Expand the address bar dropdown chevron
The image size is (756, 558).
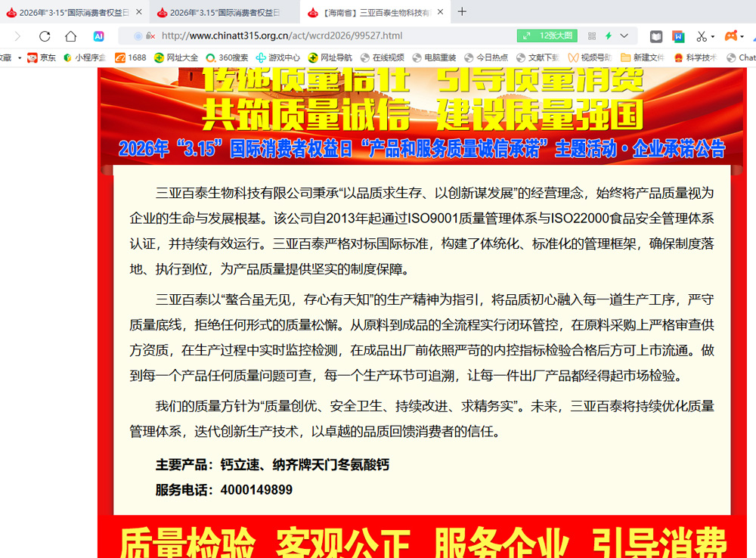(x=624, y=36)
